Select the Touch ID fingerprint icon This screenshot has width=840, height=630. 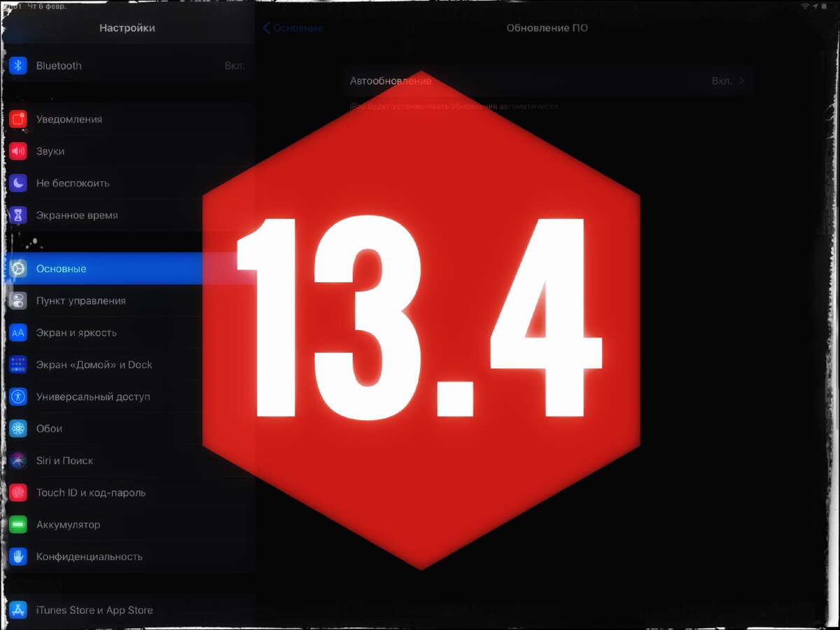18,493
